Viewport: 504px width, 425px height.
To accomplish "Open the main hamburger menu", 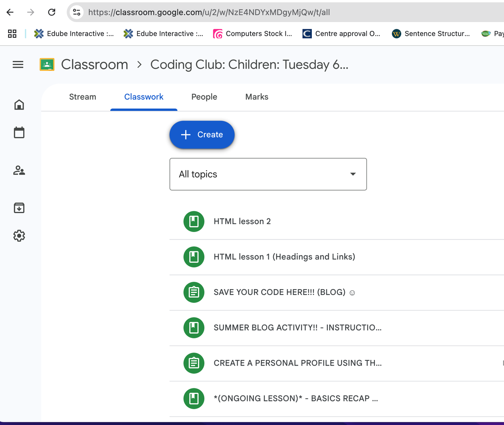I will click(x=18, y=65).
